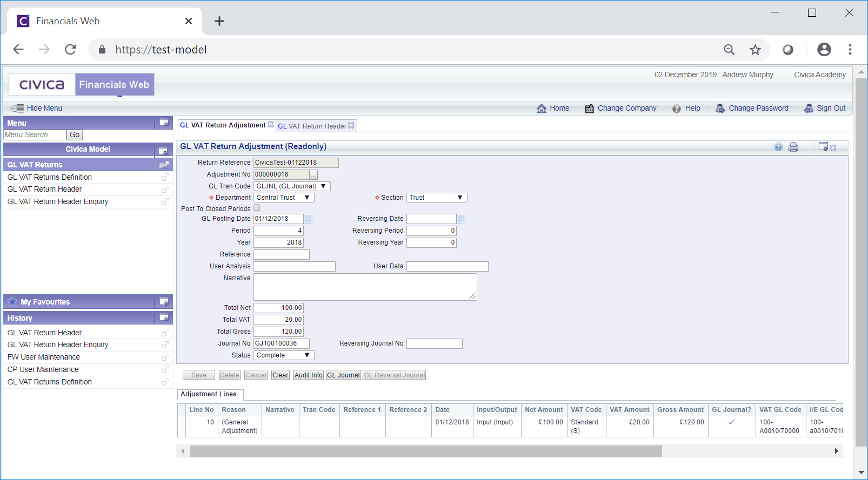Click Sign Out
The image size is (868, 480).
824,109
